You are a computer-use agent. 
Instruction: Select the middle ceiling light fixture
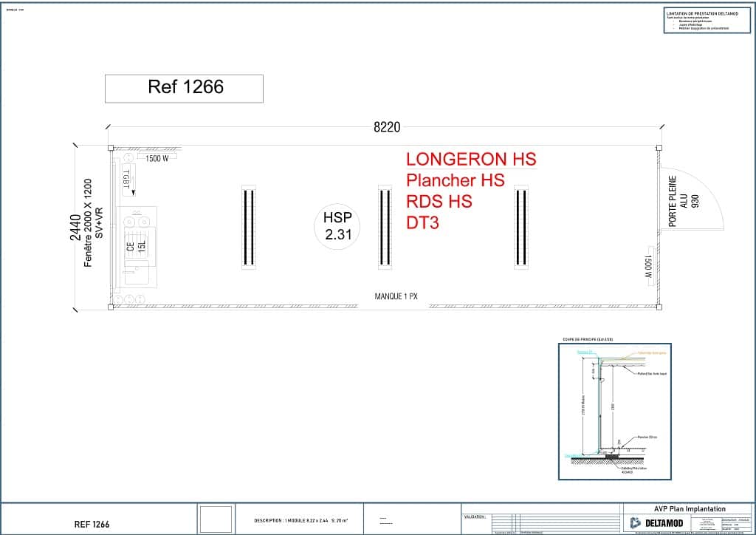[x=385, y=227]
